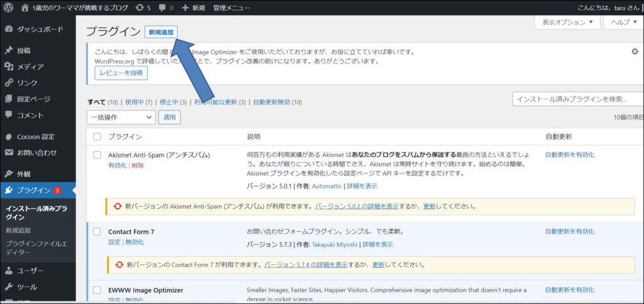Click 詳細を表示 in Akismet version row
Image resolution: width=644 pixels, height=304 pixels.
tap(362, 186)
